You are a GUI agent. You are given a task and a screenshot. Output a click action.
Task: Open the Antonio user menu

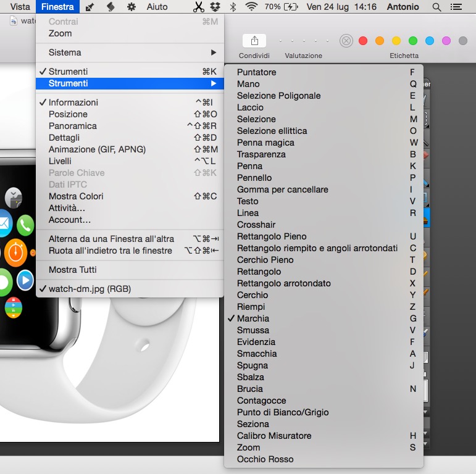403,7
